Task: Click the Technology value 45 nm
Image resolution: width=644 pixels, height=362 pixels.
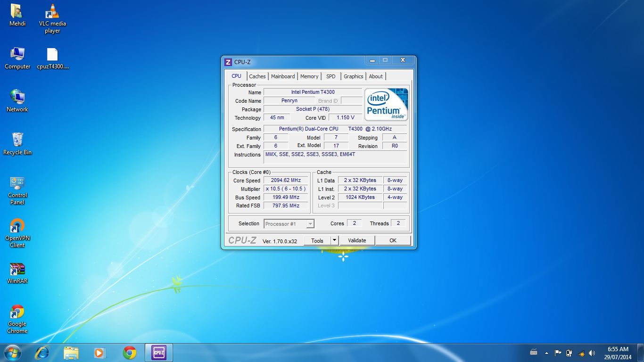Action: [277, 117]
